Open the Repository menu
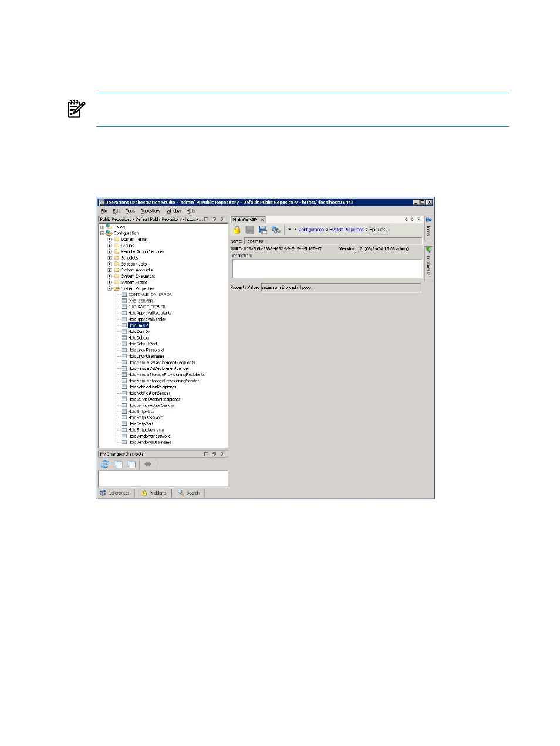Viewport: 560px width, 746px height. 150,211
